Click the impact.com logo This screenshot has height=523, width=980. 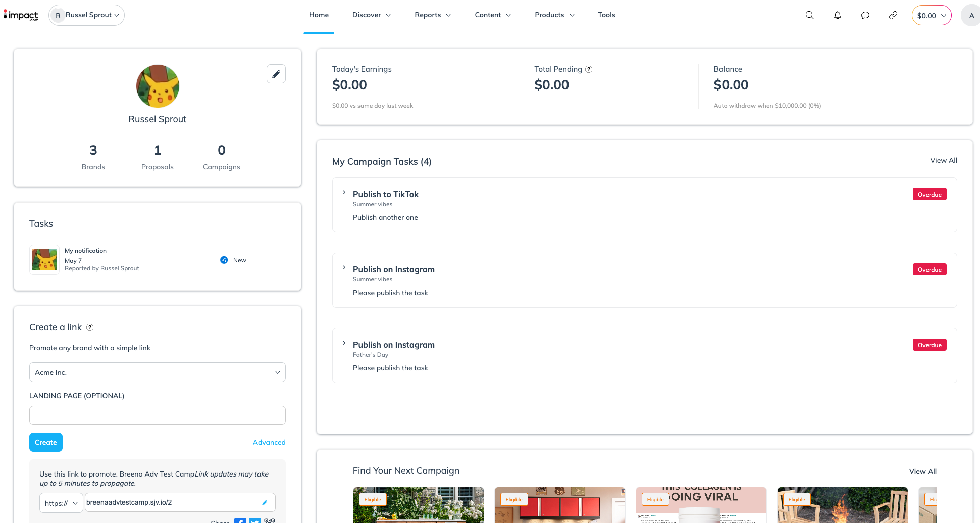click(x=21, y=16)
